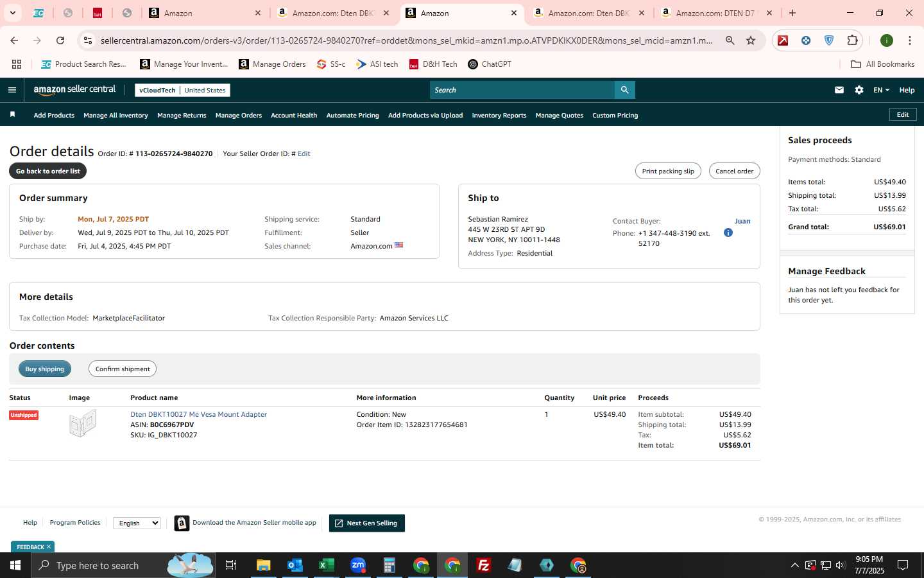Open the English language select in footer
The height and width of the screenshot is (578, 924).
click(137, 523)
